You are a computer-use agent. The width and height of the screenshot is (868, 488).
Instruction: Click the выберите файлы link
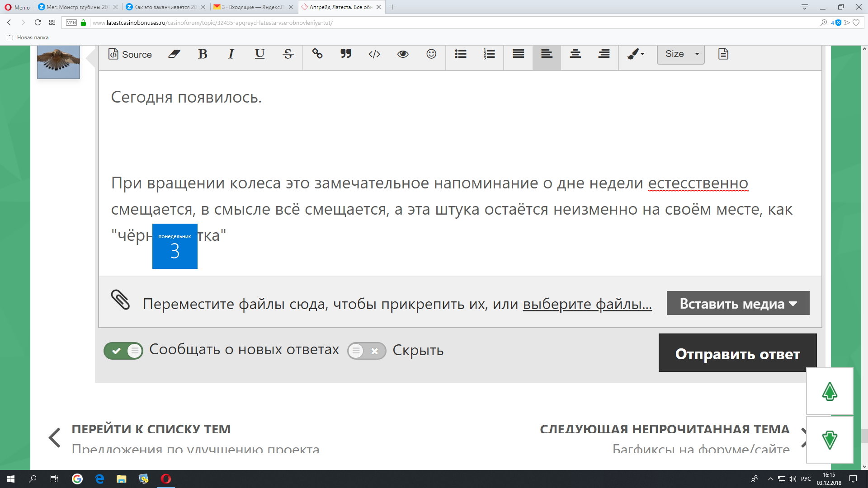point(587,304)
